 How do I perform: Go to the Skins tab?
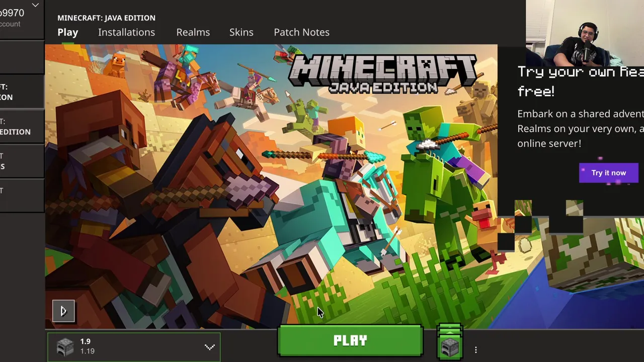click(241, 32)
